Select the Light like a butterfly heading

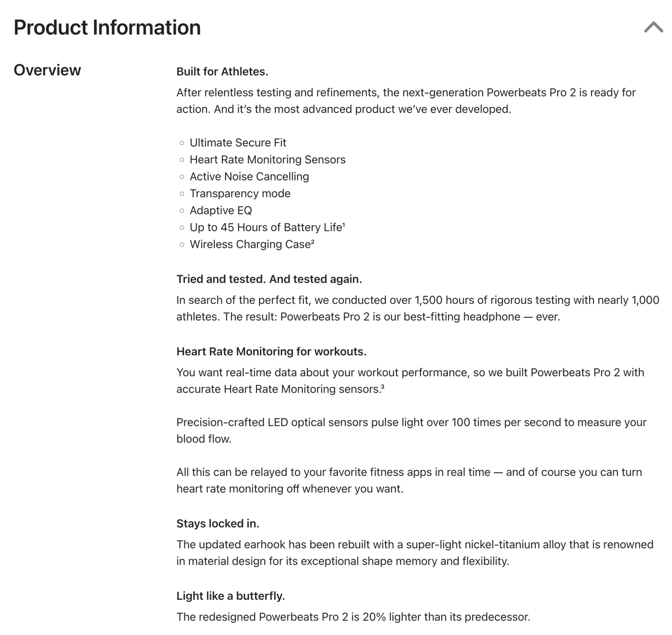tap(230, 596)
